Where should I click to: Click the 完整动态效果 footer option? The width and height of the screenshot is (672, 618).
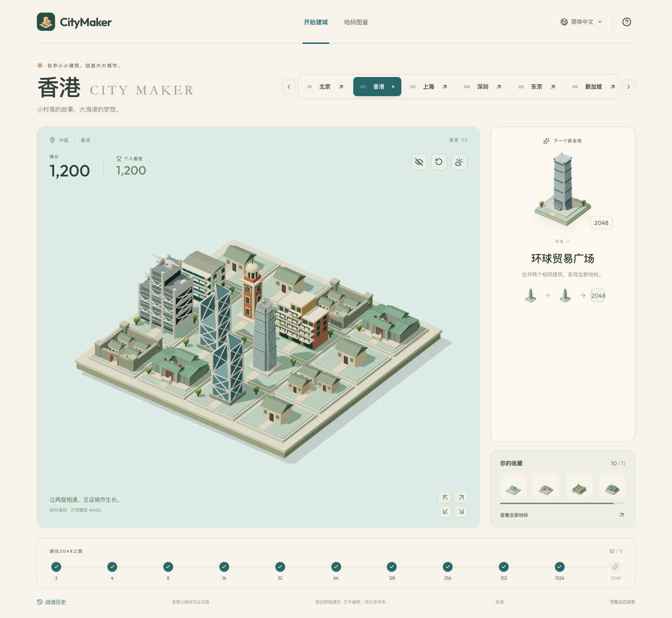click(622, 602)
